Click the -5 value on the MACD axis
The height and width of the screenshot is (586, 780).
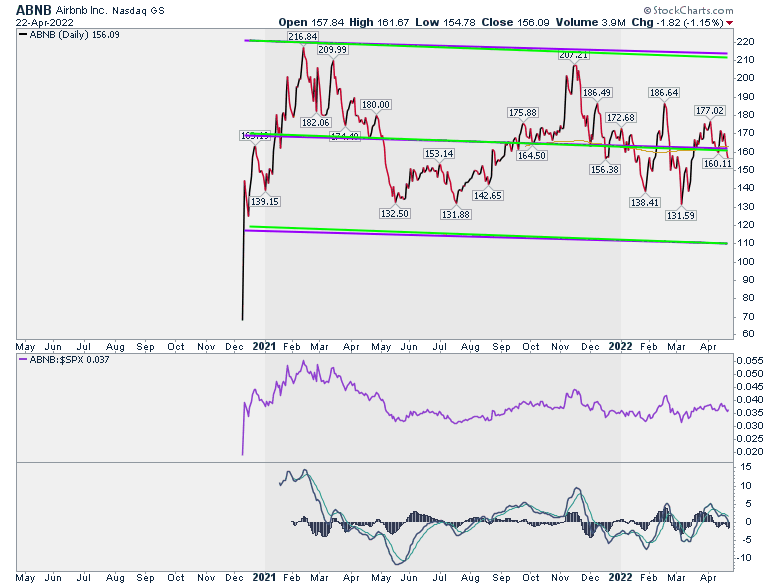[746, 540]
